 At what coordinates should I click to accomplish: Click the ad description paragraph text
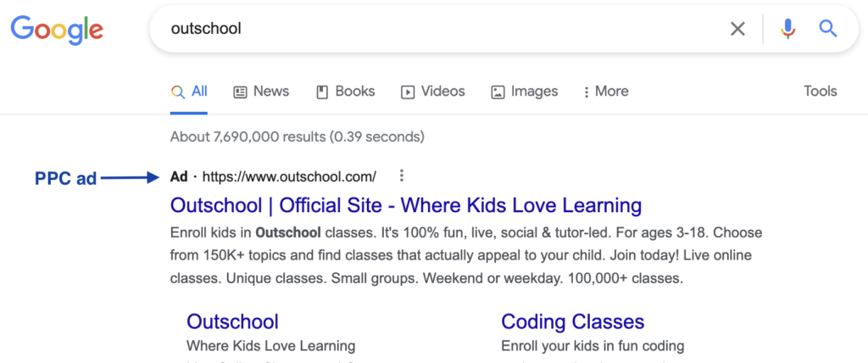coord(465,255)
